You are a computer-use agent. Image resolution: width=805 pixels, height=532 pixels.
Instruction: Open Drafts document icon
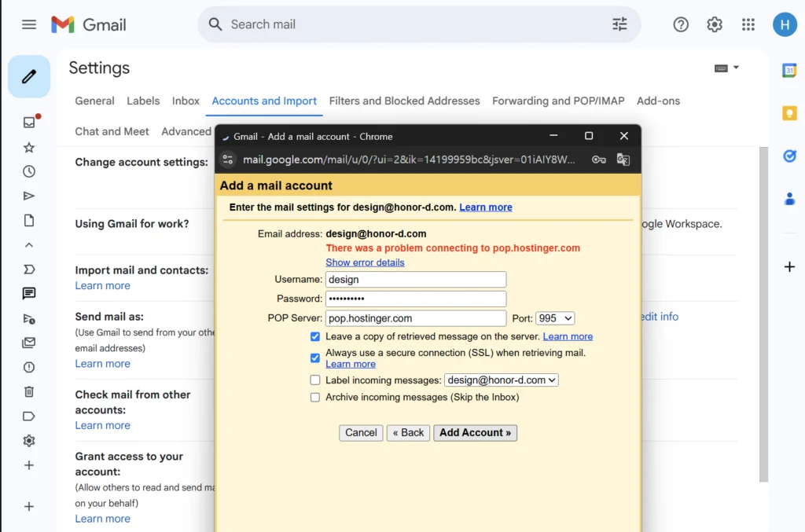tap(29, 221)
